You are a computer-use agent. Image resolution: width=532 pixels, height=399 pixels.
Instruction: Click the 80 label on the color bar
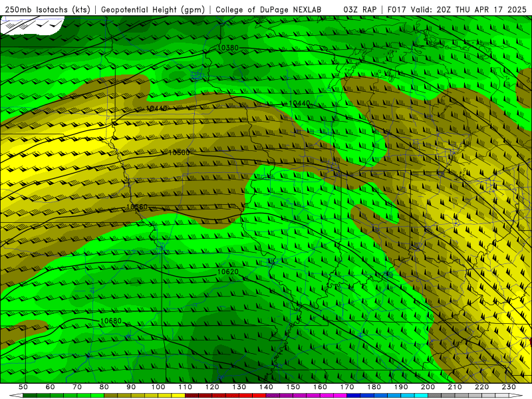pos(104,387)
